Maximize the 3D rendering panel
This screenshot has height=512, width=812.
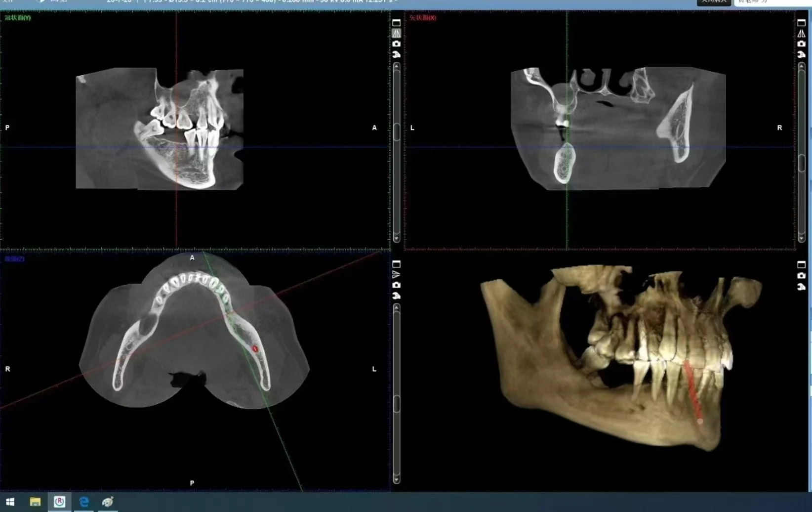[801, 265]
